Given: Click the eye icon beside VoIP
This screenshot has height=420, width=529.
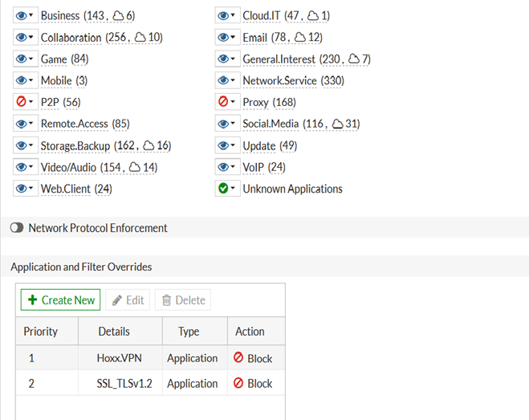Looking at the screenshot, I should [222, 168].
